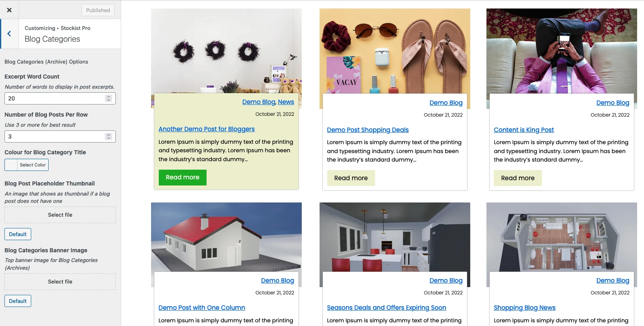Click green Read more button on first post

tap(183, 177)
